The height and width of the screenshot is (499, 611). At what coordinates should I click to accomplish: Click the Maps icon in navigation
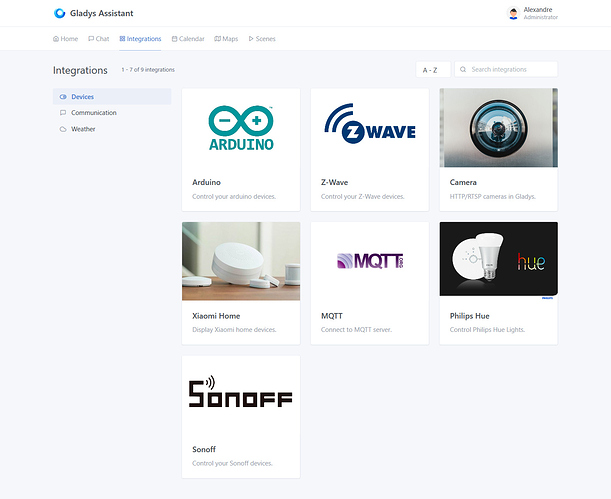(217, 39)
